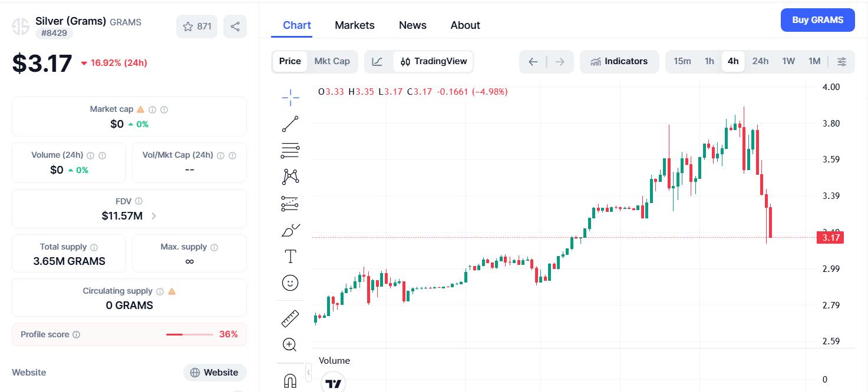
Task: Open the Indicators menu
Action: point(619,62)
